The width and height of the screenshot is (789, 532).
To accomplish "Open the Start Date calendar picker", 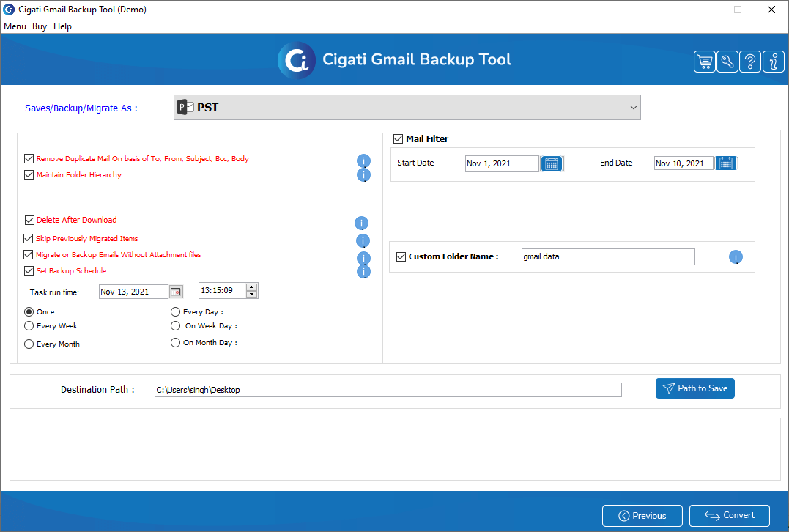I will 552,163.
